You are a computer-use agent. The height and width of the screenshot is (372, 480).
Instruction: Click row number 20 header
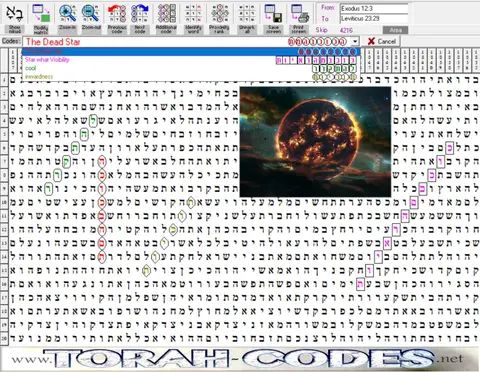pyautogui.click(x=4, y=338)
